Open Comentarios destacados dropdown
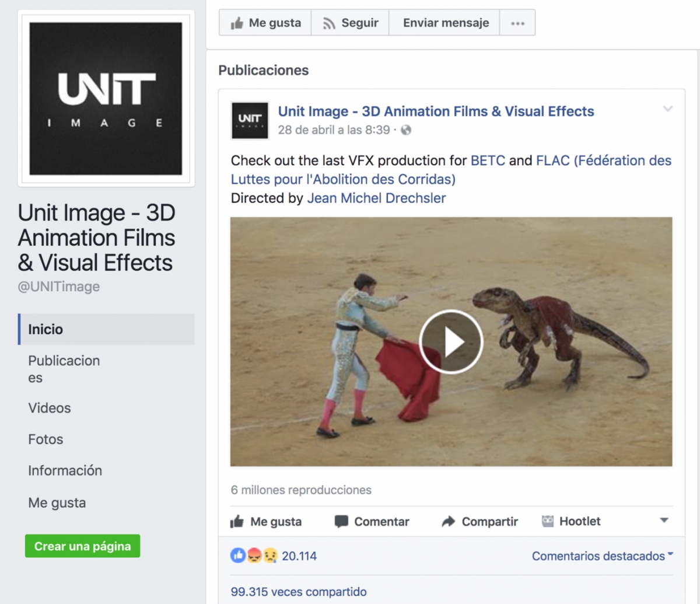Image resolution: width=700 pixels, height=604 pixels. 602,556
